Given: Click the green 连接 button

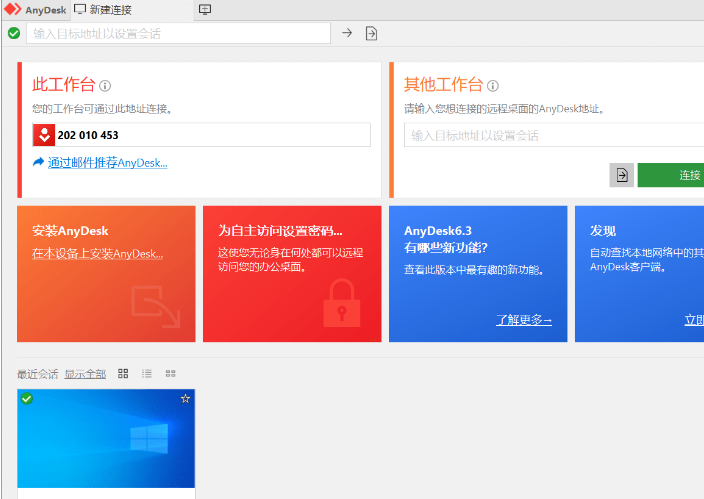Looking at the screenshot, I should (671, 175).
